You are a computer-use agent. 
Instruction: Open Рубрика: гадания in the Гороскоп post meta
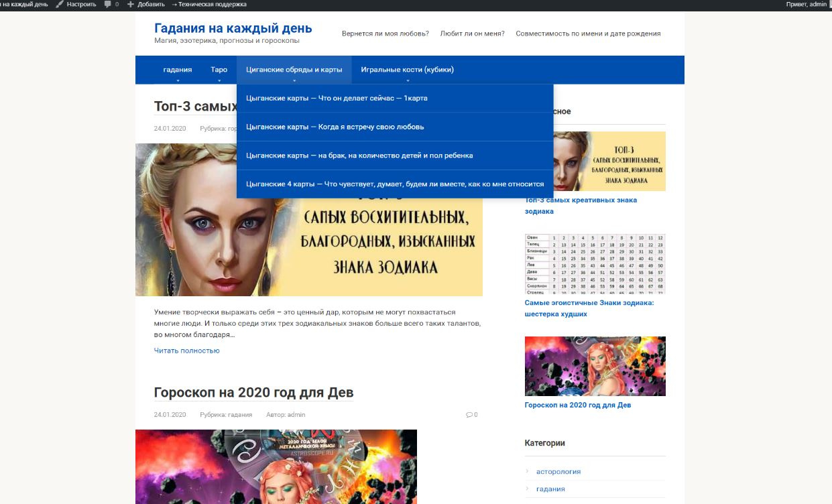[x=226, y=415]
